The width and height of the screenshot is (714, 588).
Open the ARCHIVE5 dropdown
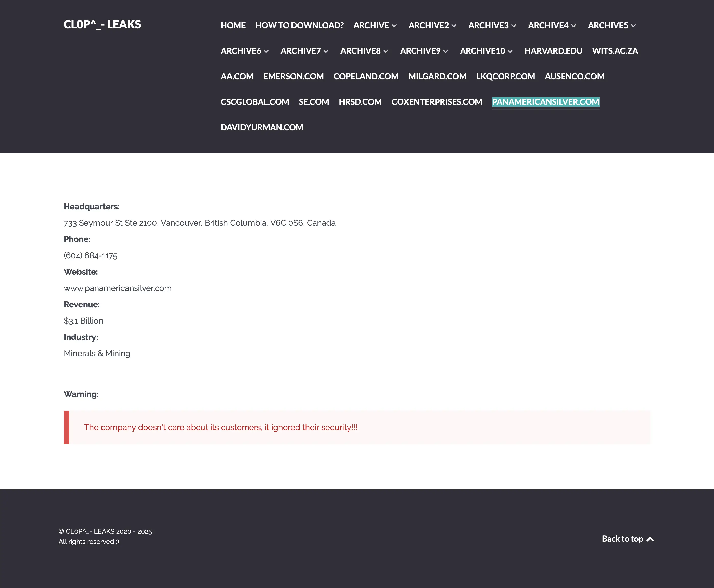click(633, 26)
